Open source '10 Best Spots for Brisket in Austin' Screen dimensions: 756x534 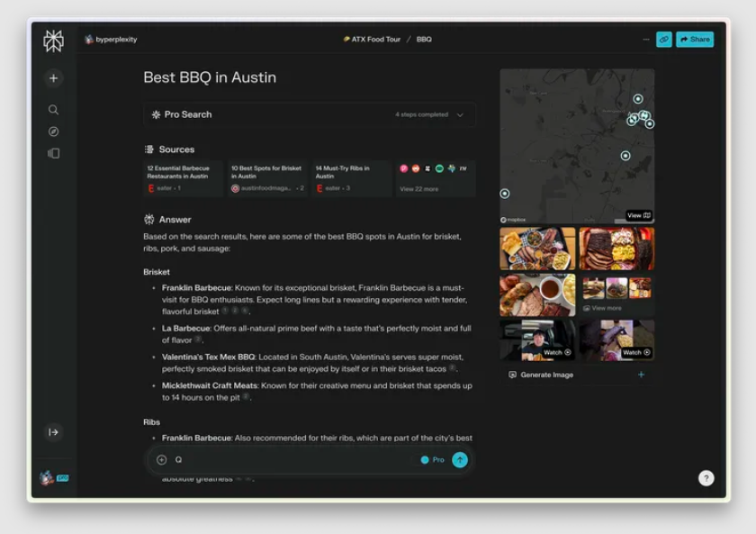point(267,178)
